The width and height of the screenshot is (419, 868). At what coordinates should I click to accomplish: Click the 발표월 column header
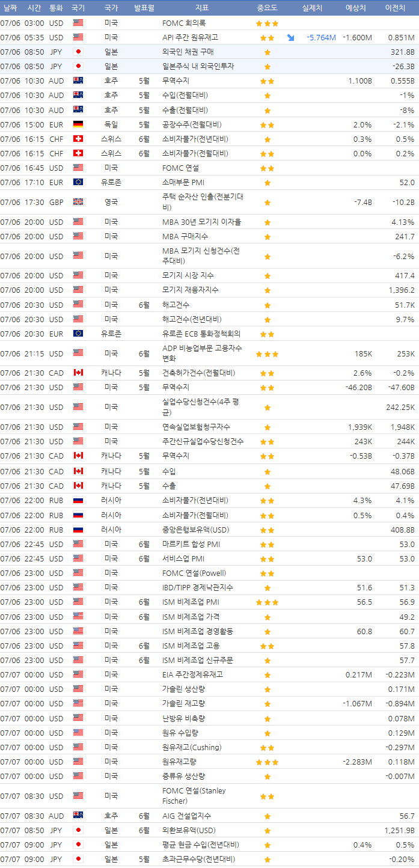point(144,8)
